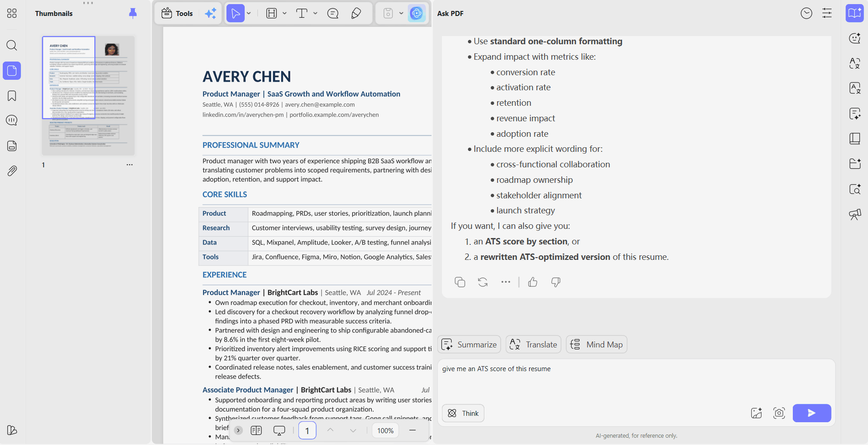Pin the Thumbnails panel
The image size is (868, 445).
pos(133,13)
